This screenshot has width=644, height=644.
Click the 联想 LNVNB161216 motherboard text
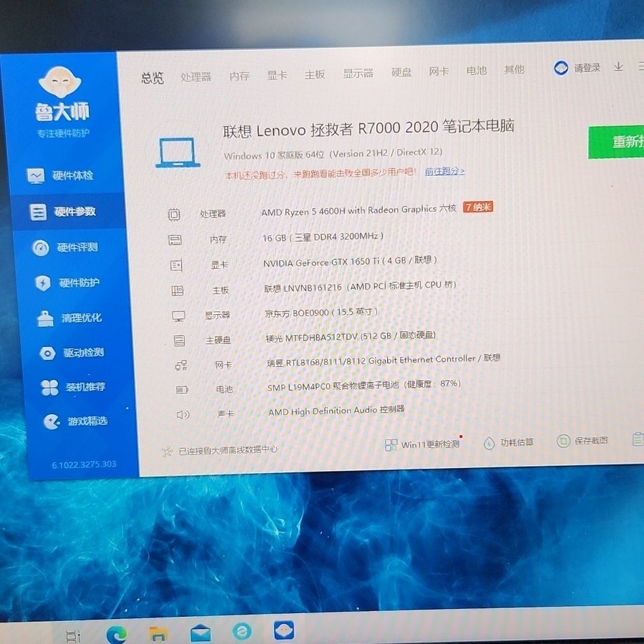pos(360,286)
